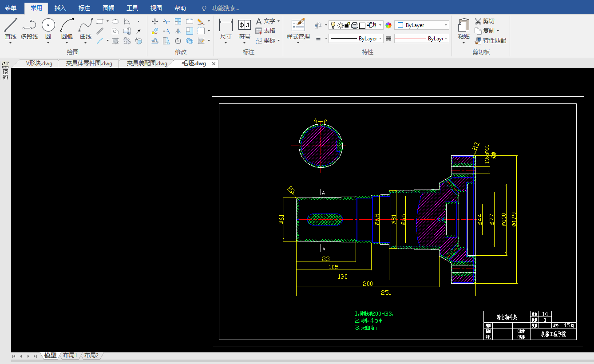This screenshot has height=364, width=594.
Task: Click the color wheel icon
Action: pos(388,25)
